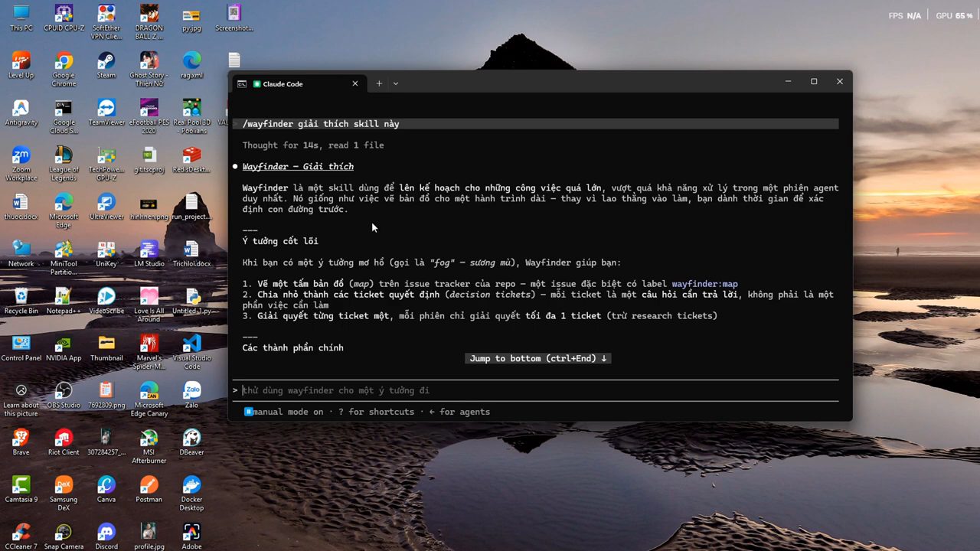Select the Docker Desktop shortcut
The width and height of the screenshot is (980, 551).
(191, 494)
